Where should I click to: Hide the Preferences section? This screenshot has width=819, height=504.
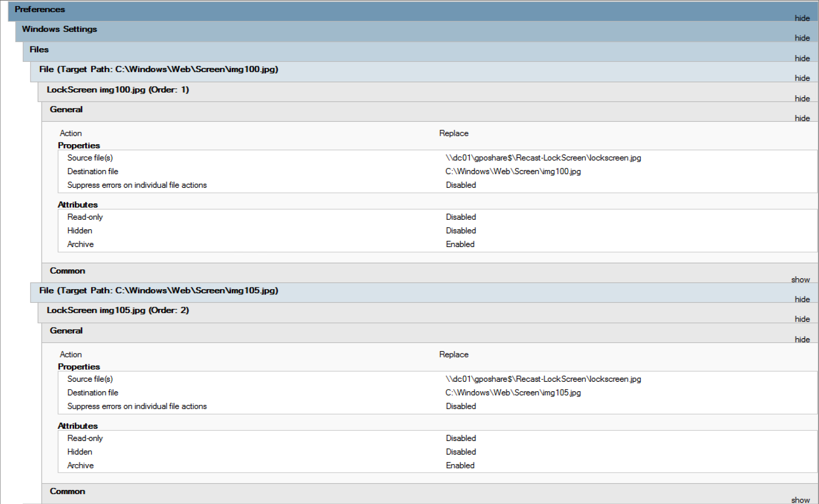pyautogui.click(x=802, y=18)
